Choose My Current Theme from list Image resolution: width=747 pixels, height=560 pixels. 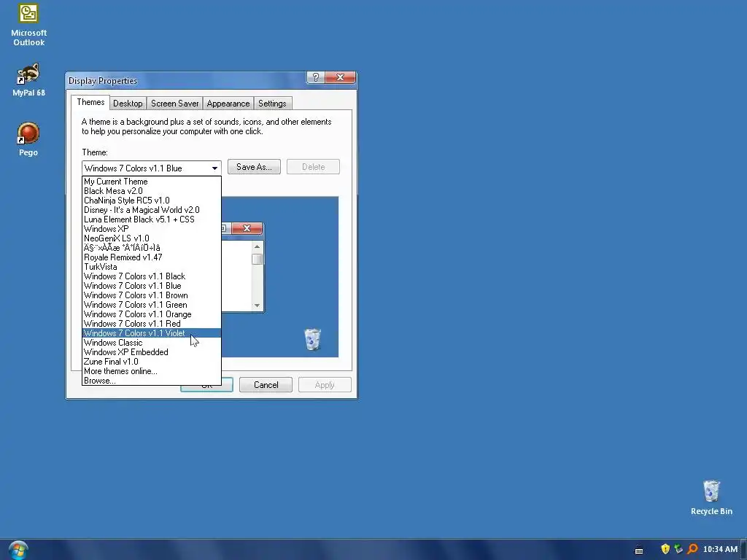152,182
